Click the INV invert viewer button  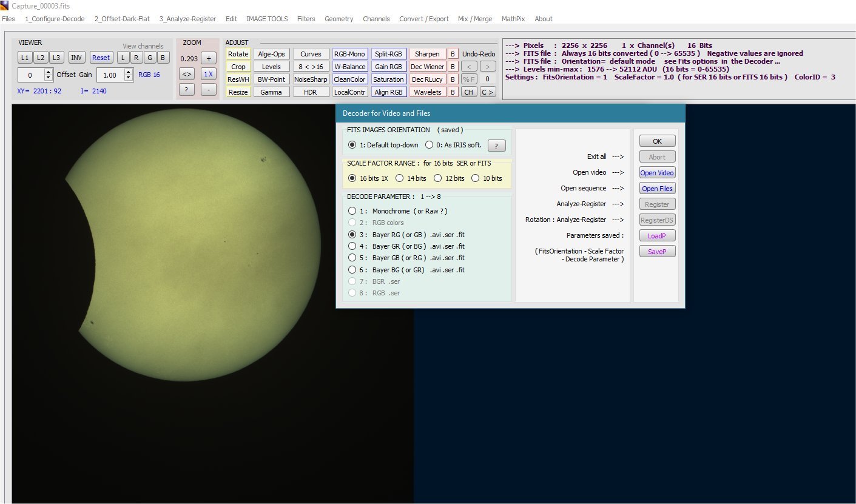[77, 58]
